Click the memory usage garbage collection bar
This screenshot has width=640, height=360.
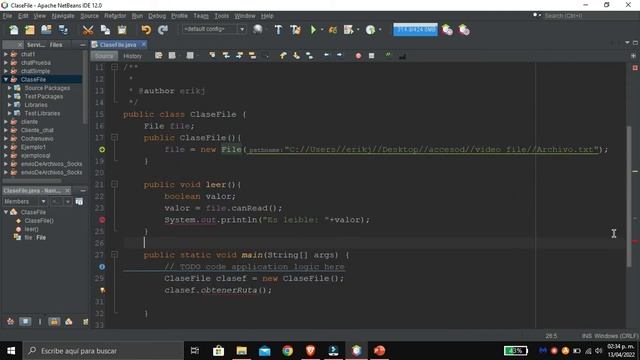coord(415,29)
